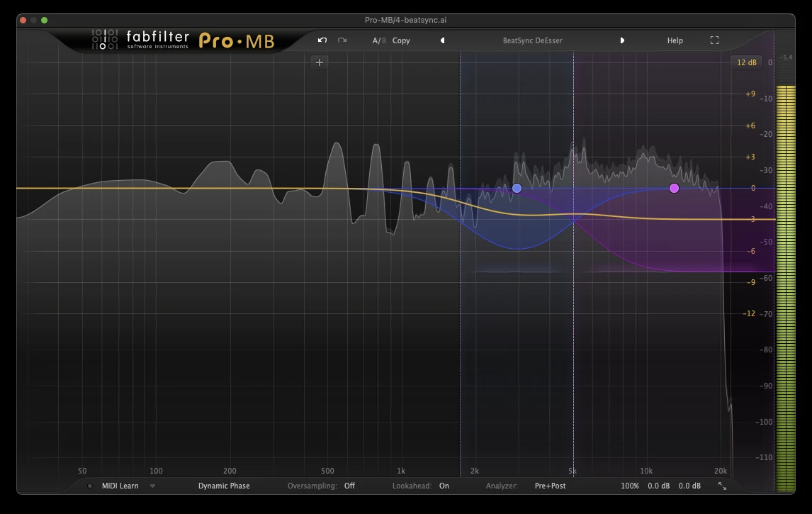Go to the next preset arrow
Image resolution: width=812 pixels, height=514 pixels.
(622, 40)
